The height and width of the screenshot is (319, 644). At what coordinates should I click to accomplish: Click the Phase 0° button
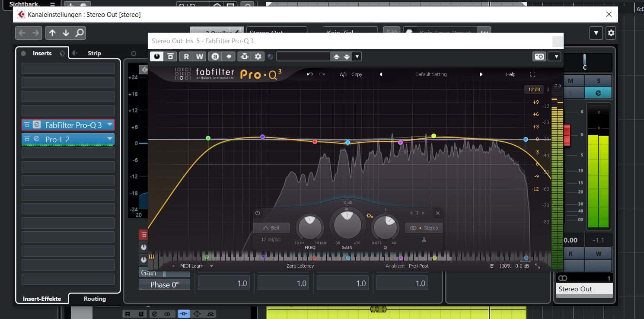coord(164,284)
